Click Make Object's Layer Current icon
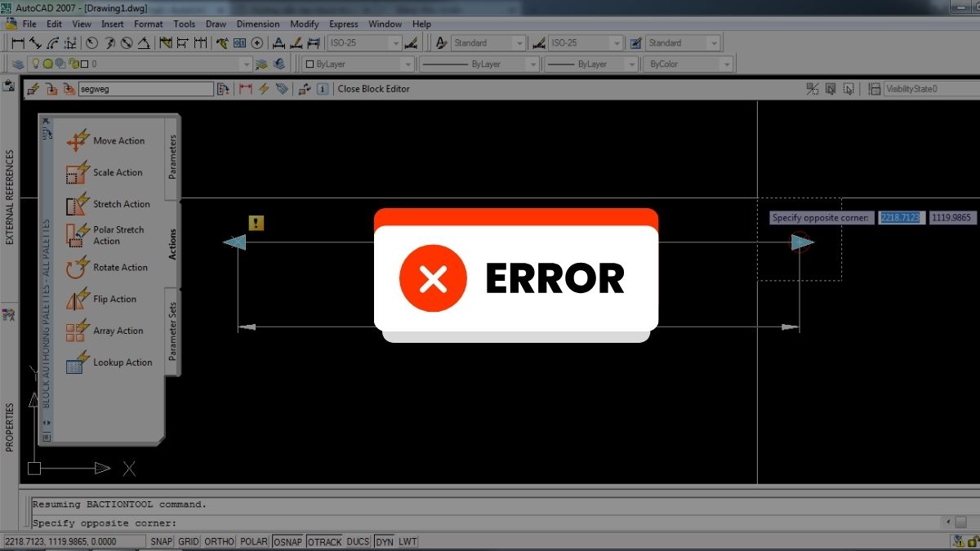The height and width of the screenshot is (551, 980). [261, 64]
